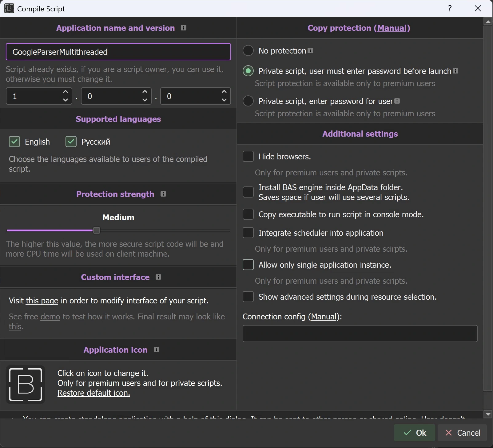The width and height of the screenshot is (493, 448).
Task: Click the Cancel button
Action: pos(462,433)
